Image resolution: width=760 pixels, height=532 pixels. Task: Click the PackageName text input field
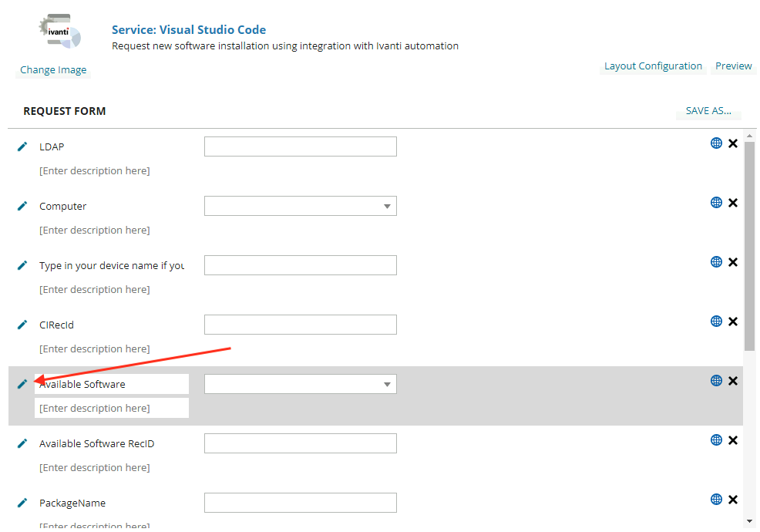tap(301, 503)
